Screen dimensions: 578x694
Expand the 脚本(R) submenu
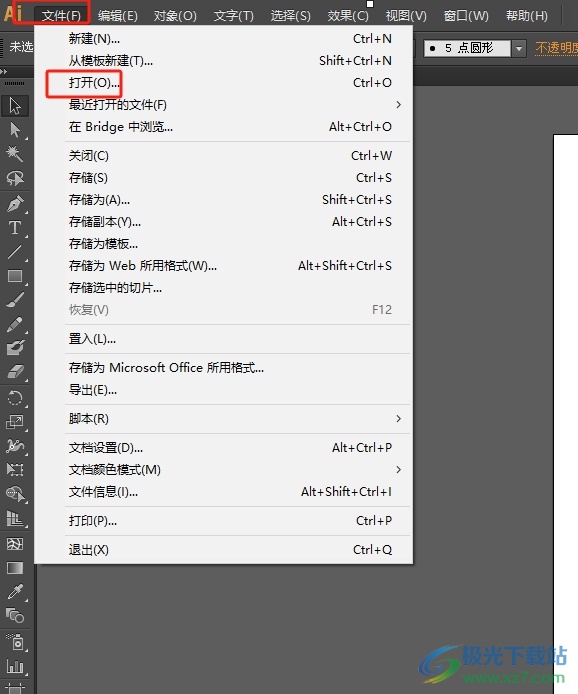click(399, 418)
